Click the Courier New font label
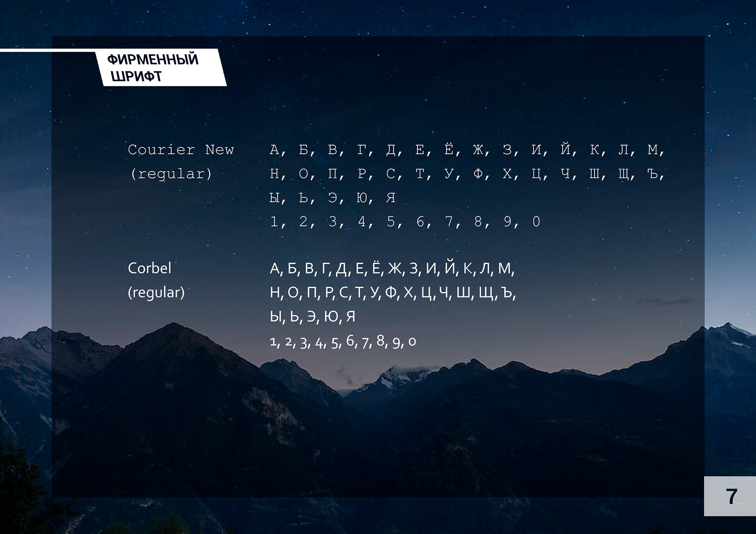This screenshot has height=534, width=756. click(x=181, y=150)
